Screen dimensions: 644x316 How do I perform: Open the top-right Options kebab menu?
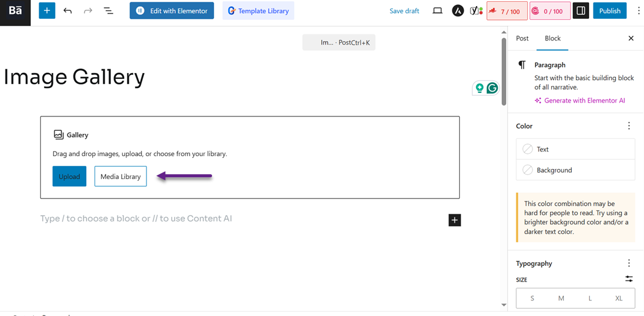(639, 11)
